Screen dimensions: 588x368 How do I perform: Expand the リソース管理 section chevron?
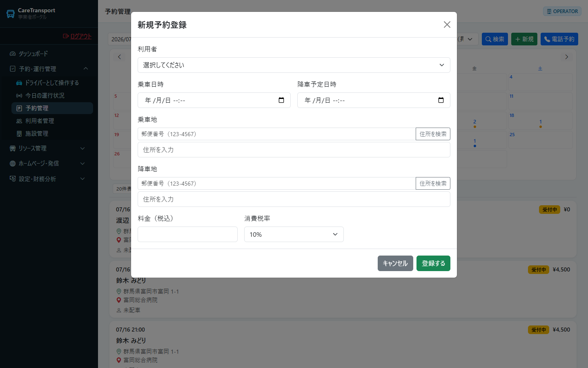[82, 148]
